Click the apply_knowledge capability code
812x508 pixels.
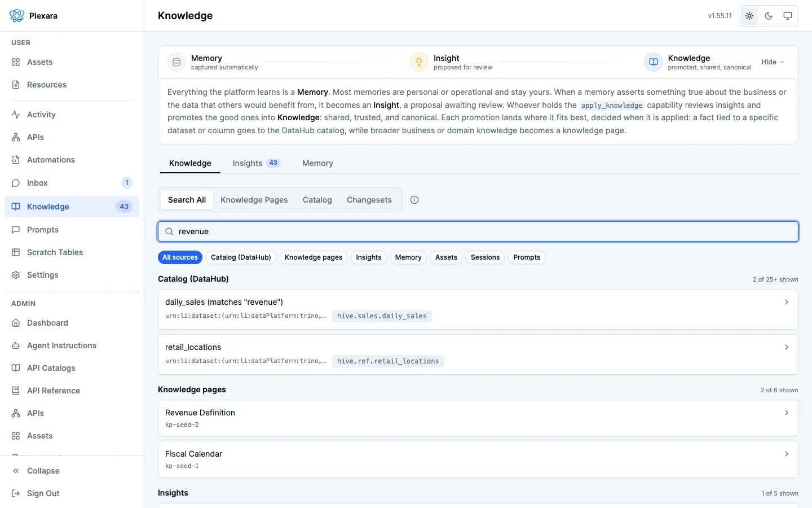click(x=612, y=106)
